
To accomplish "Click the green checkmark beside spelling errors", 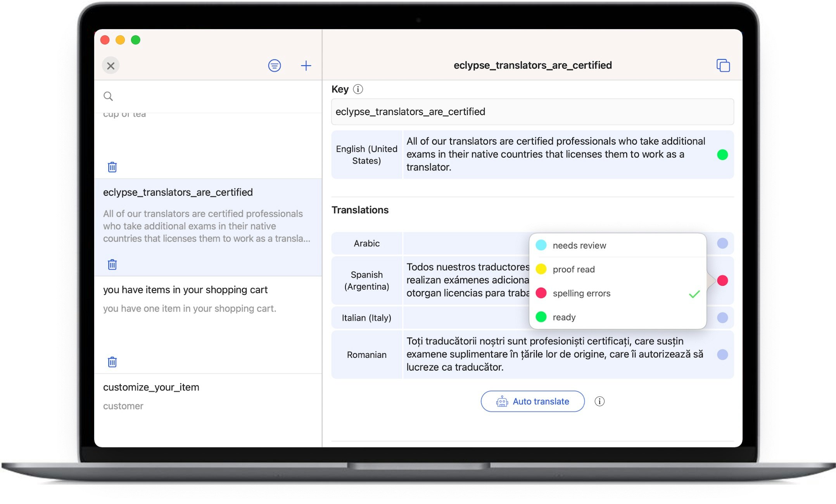I will click(694, 294).
